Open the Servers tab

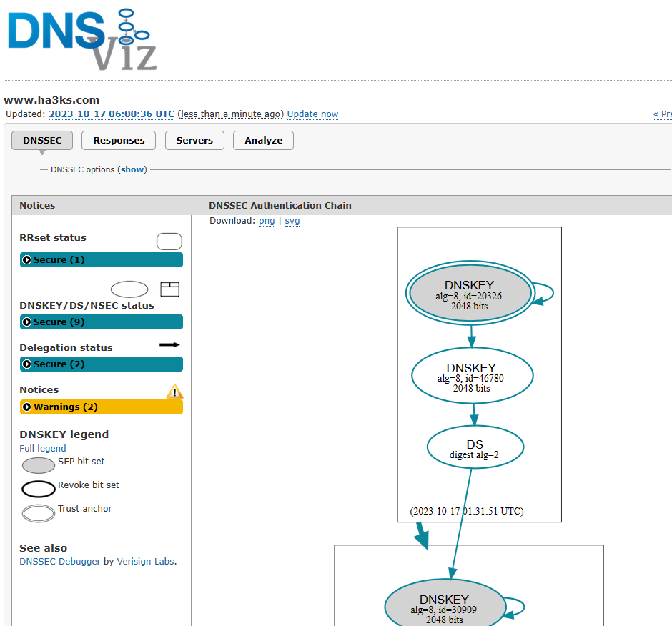tap(194, 141)
